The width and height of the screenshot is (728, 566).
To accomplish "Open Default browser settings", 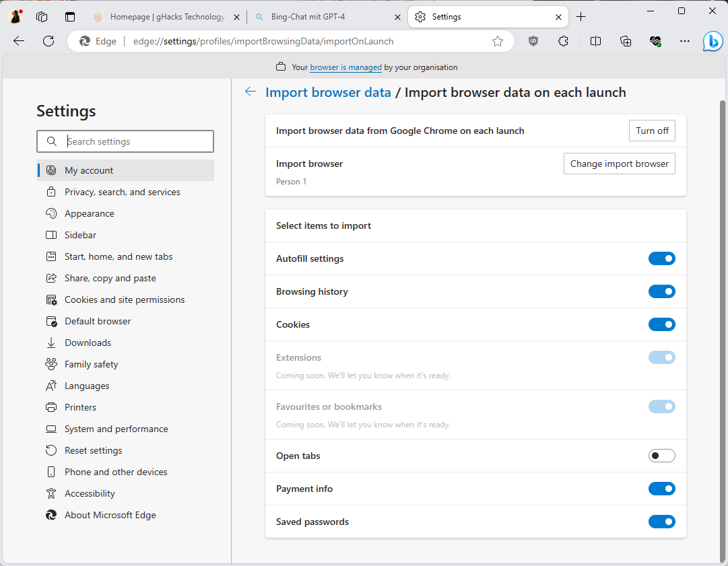I will 125,321.
